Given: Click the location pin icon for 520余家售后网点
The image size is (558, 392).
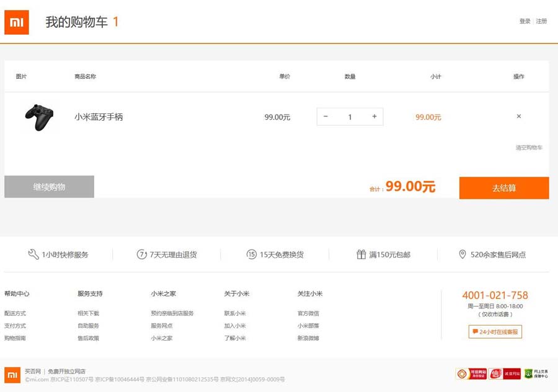Looking at the screenshot, I should 463,255.
